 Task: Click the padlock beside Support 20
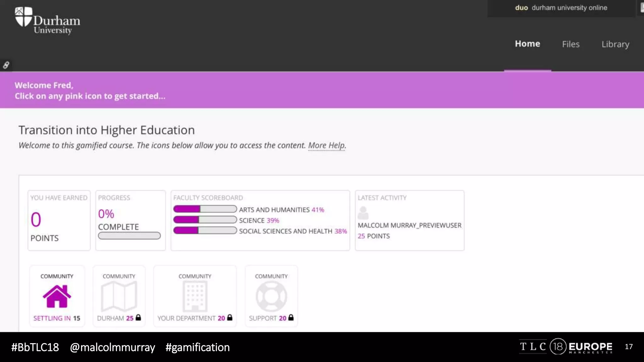(x=291, y=318)
